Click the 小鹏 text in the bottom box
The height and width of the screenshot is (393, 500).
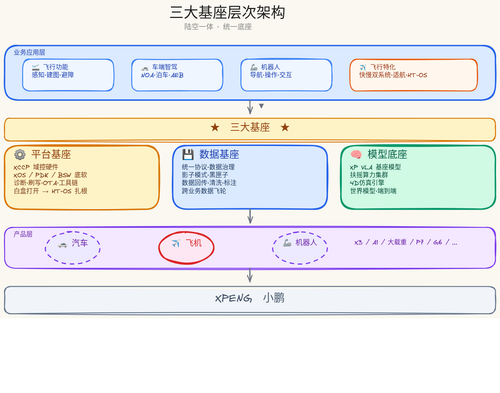pos(274,298)
